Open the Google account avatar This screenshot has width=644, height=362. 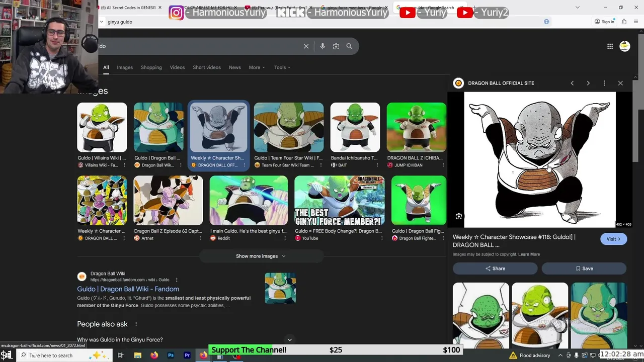click(625, 46)
